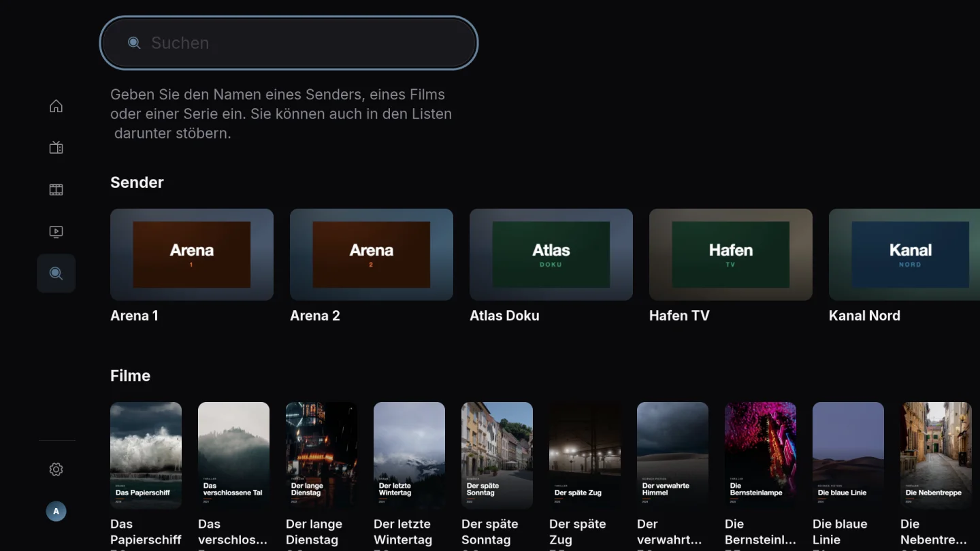Select the Die blaue Linie movie poster

pyautogui.click(x=848, y=455)
